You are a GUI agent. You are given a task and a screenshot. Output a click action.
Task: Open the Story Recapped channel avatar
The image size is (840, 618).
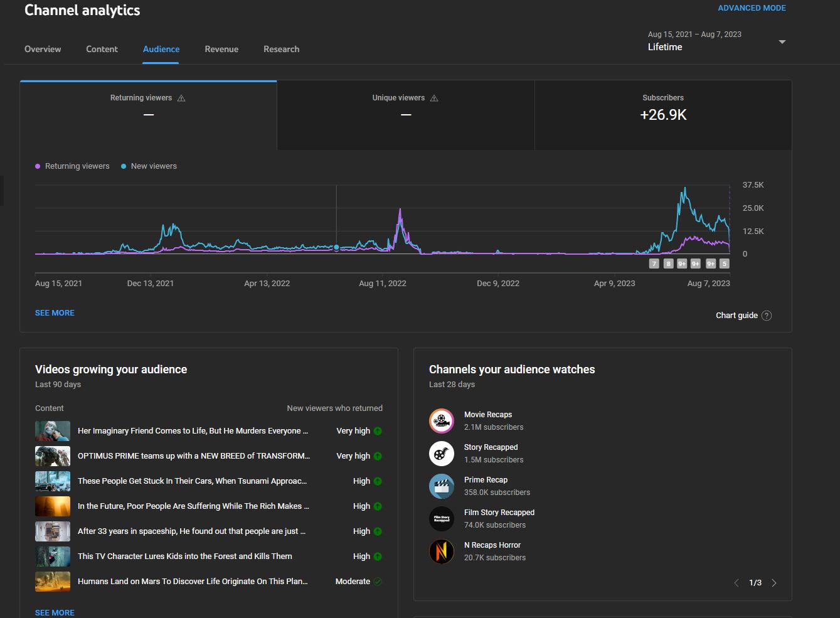[x=442, y=453]
